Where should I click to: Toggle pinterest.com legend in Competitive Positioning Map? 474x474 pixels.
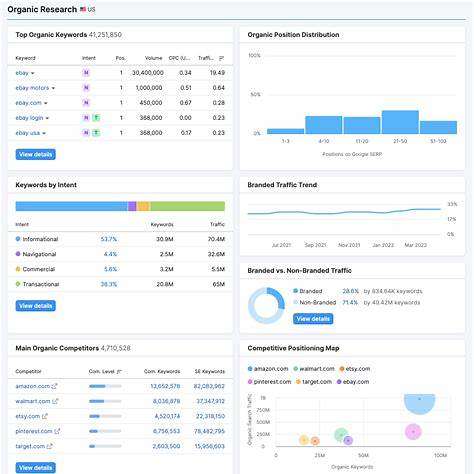pos(269,382)
